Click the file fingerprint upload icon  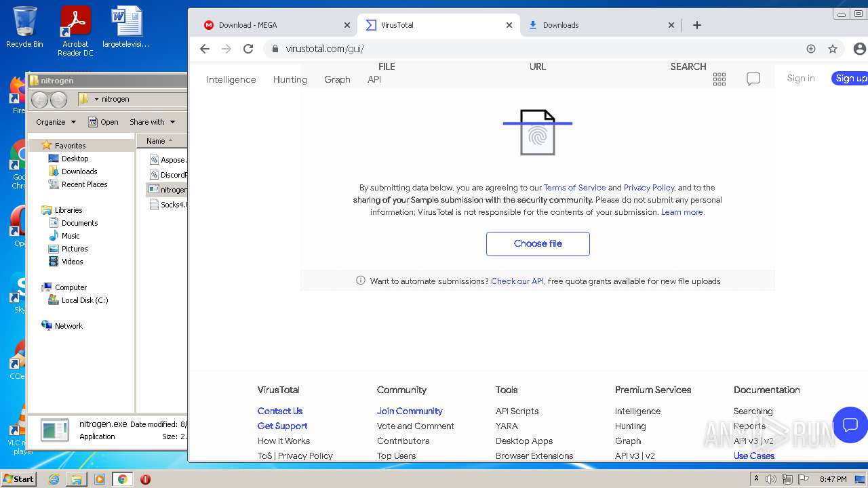click(538, 132)
